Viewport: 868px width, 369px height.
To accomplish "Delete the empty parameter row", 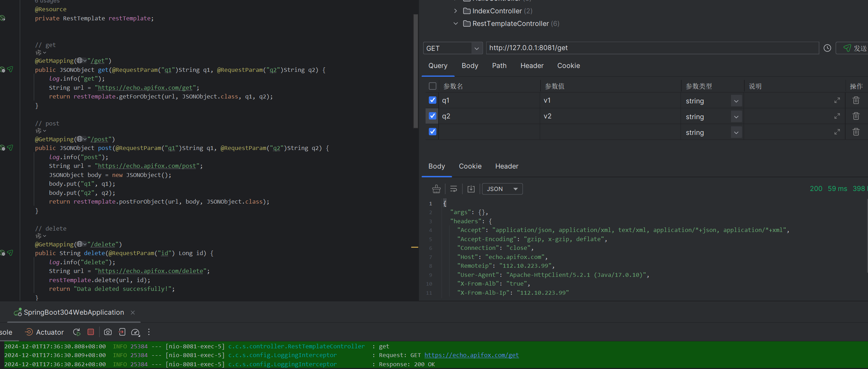I will (856, 132).
